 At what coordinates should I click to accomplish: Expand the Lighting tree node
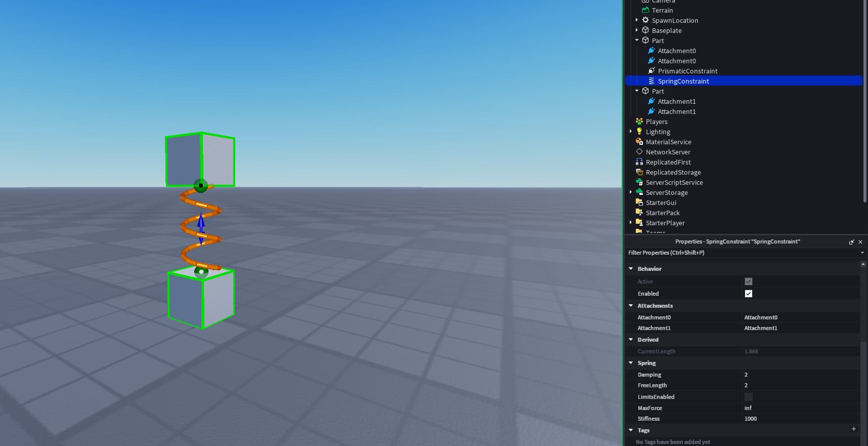(x=630, y=132)
